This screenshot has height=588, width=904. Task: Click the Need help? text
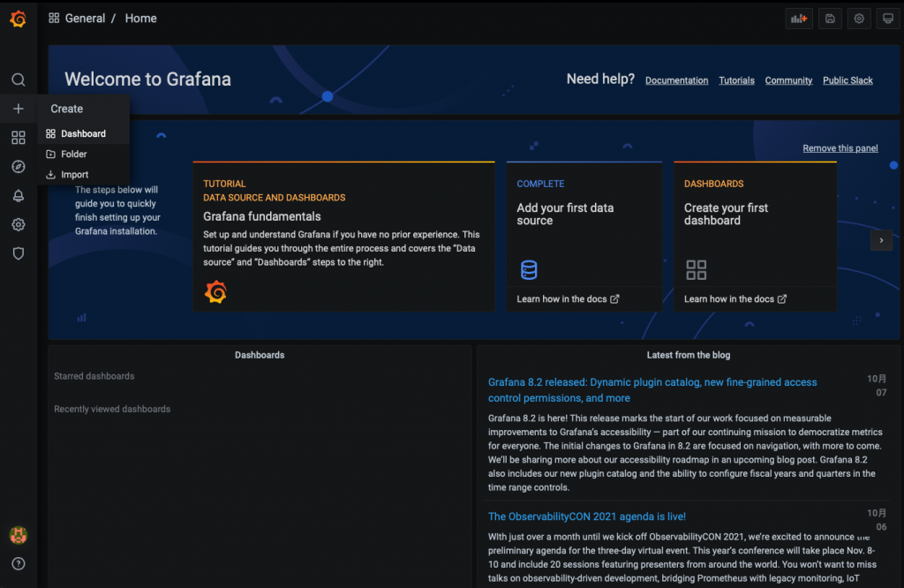[600, 79]
